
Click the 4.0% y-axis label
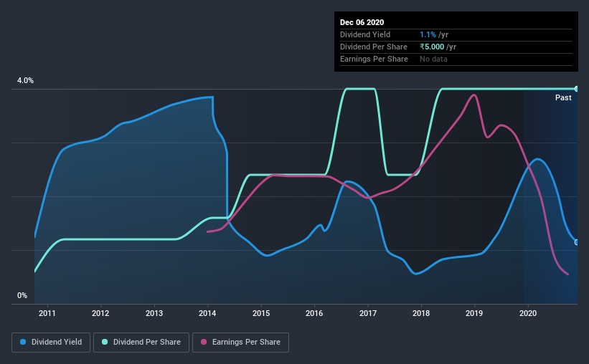coord(25,81)
